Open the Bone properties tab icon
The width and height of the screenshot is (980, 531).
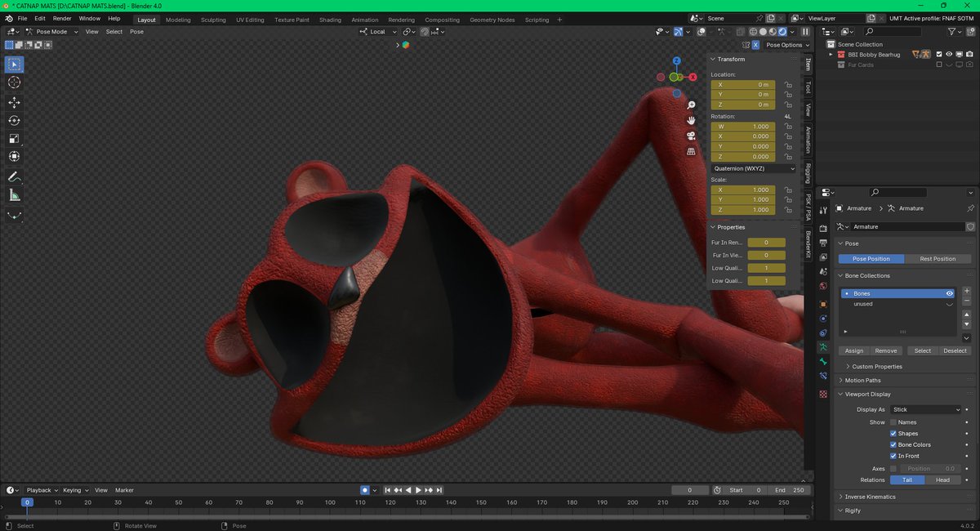(823, 361)
